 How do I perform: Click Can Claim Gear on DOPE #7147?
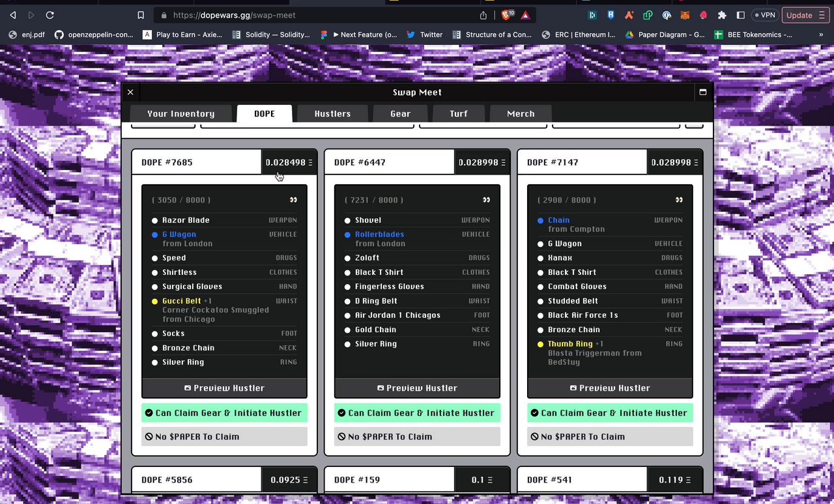click(610, 413)
